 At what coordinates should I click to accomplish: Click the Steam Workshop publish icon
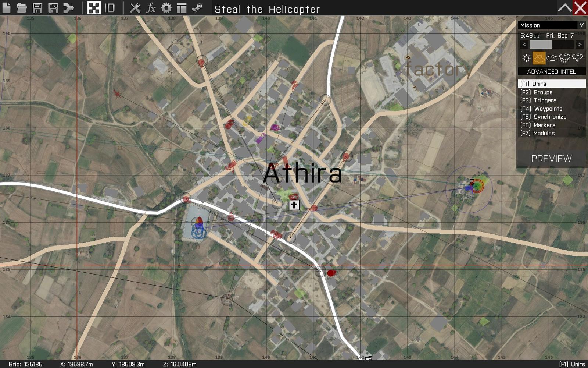(197, 8)
